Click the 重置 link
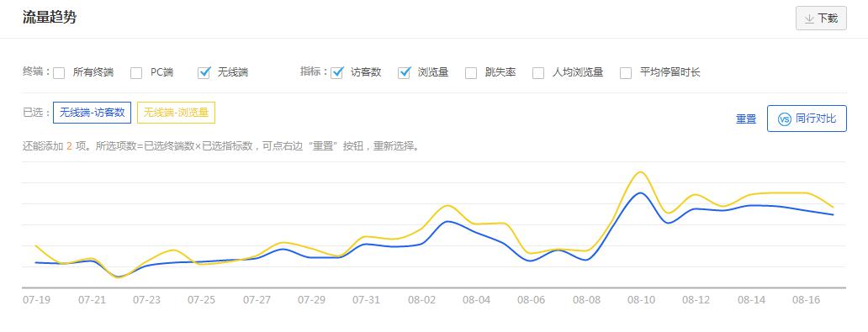 coord(746,119)
